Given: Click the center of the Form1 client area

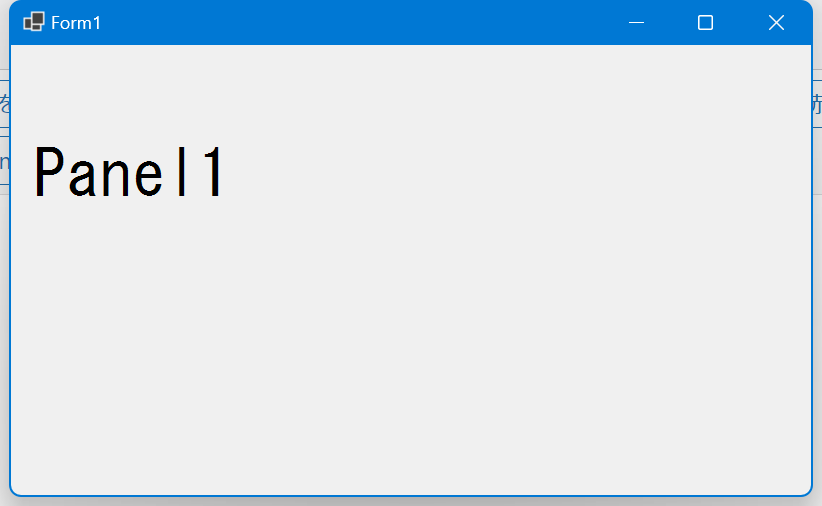Looking at the screenshot, I should [x=411, y=270].
